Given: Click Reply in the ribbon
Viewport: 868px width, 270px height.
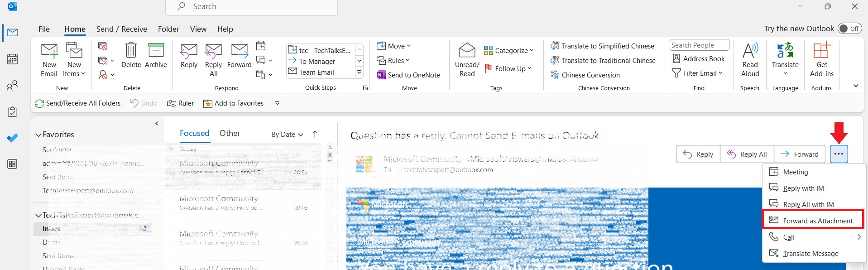Looking at the screenshot, I should pos(189,55).
